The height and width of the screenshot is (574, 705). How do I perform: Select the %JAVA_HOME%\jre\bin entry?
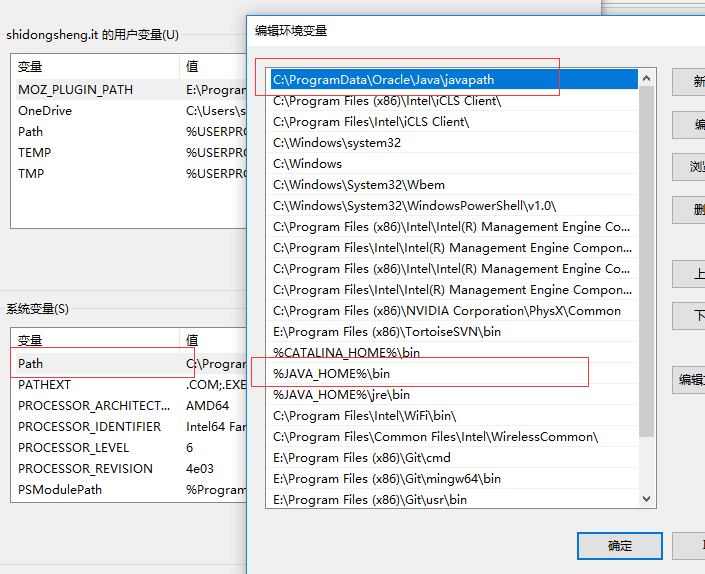point(453,395)
